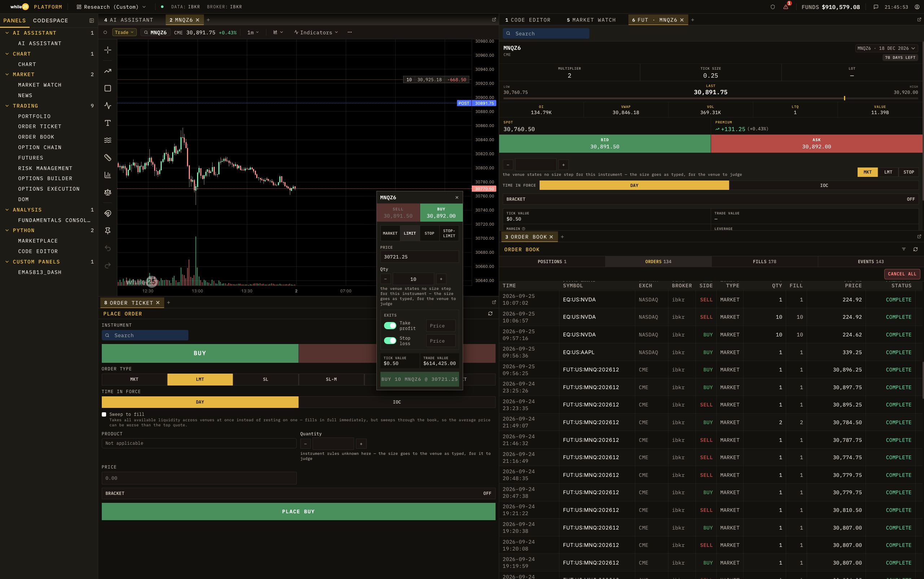Switch to the 5 MARKET WATCH tab
Screen dimensions: 924x579
tap(591, 20)
